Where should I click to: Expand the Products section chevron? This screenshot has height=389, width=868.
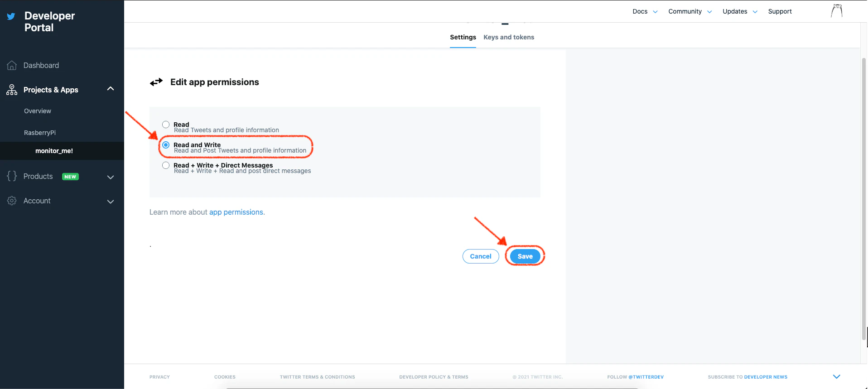[x=111, y=177]
